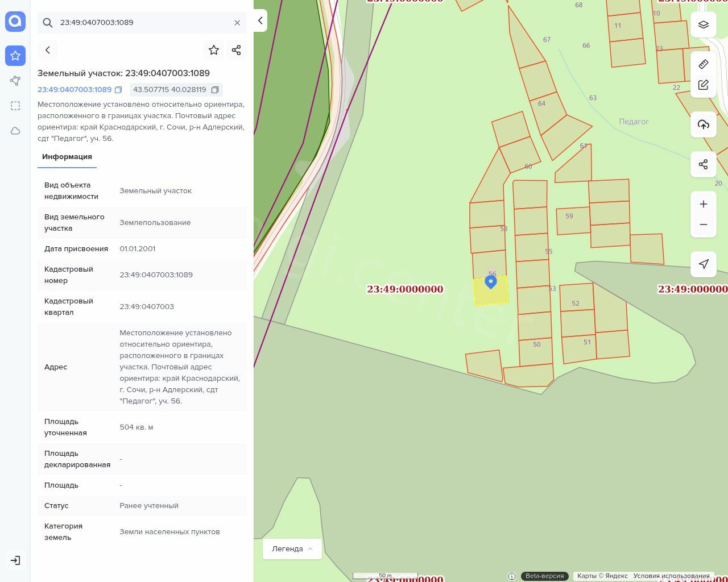Add parcel to favorites with star button
728x582 pixels.
(214, 50)
